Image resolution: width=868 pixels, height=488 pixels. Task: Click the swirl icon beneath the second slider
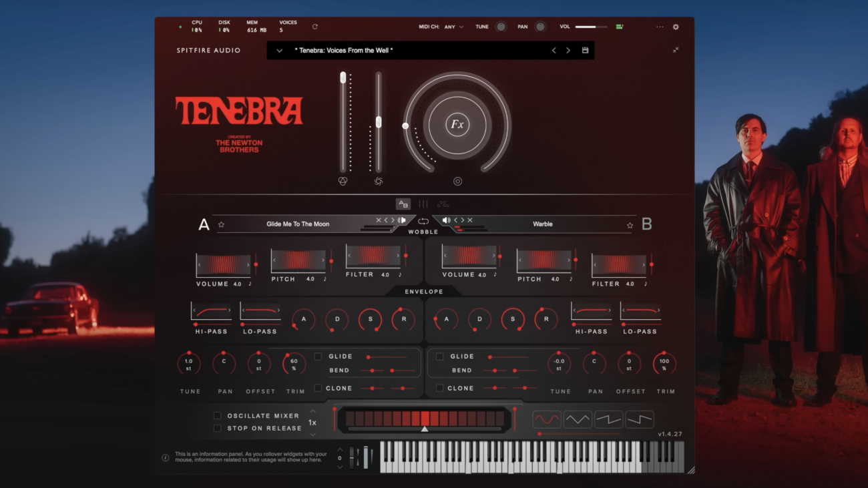coord(379,181)
